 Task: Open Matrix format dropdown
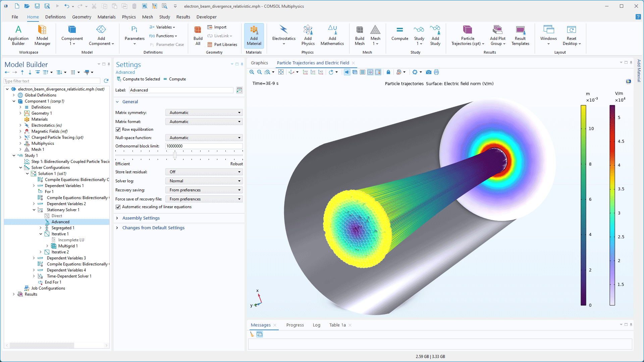pyautogui.click(x=204, y=122)
